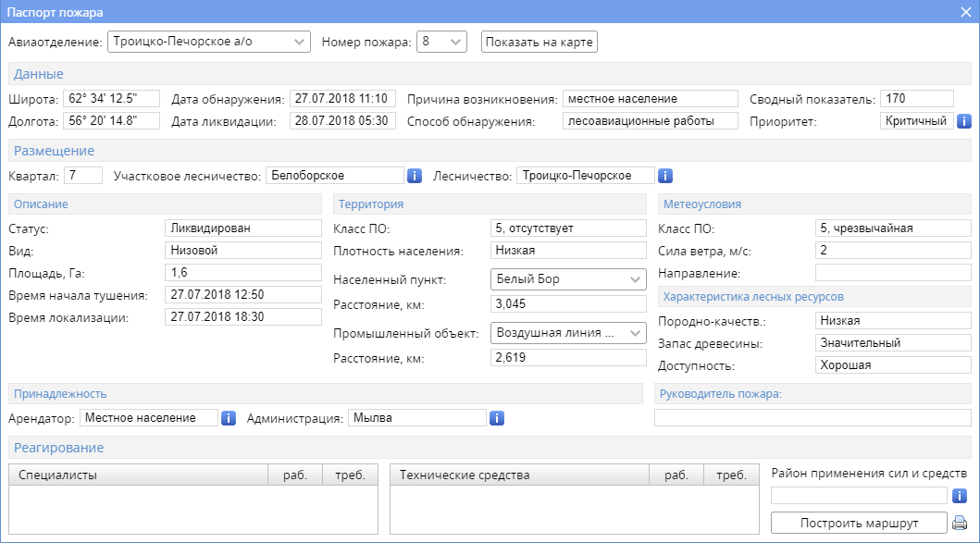Open the Населенный пункт Белый Бор dropdown
The height and width of the screenshot is (543, 980).
click(568, 279)
